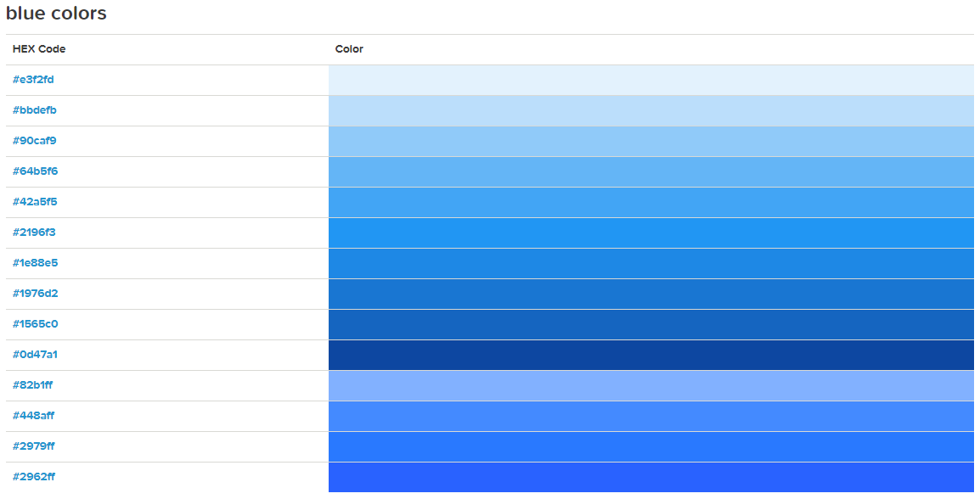
Task: Select the color swatch for #bbdefb
Action: pos(651,111)
